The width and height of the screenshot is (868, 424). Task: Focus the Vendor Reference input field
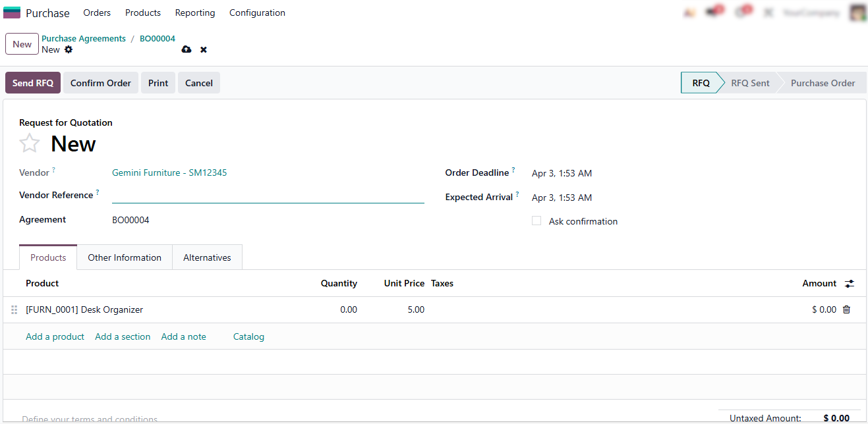pos(268,196)
